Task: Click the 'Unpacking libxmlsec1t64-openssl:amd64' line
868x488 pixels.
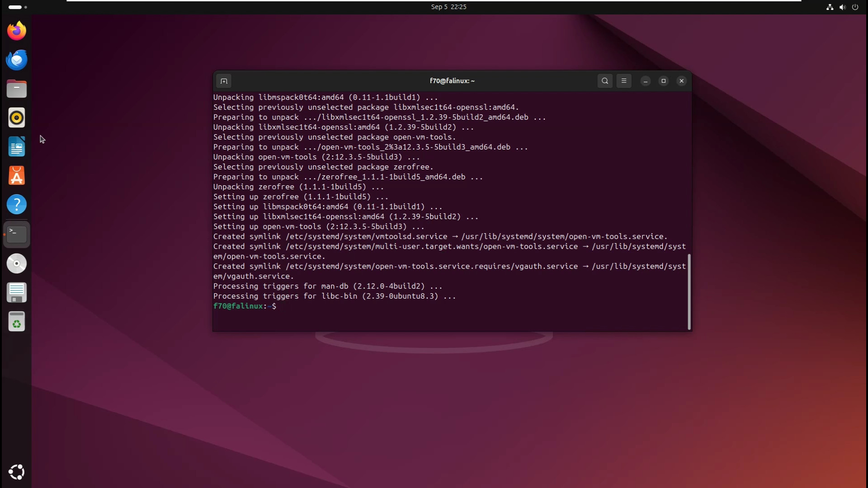Action: [x=344, y=127]
